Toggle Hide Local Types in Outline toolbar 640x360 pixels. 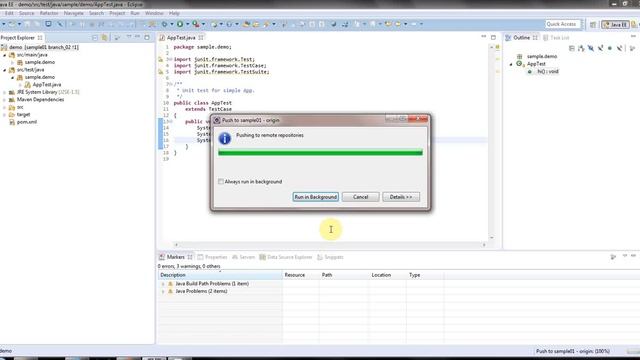620,48
